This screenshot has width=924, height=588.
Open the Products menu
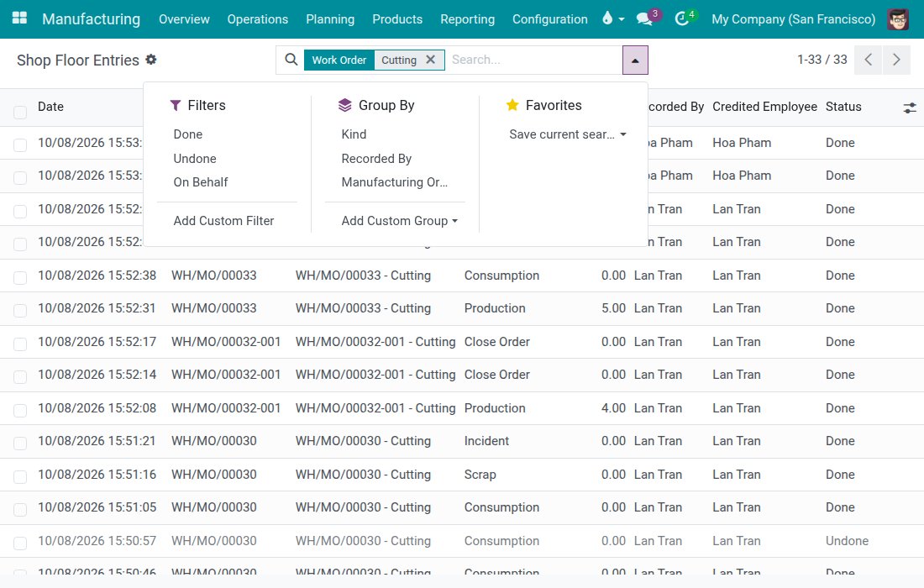[397, 18]
